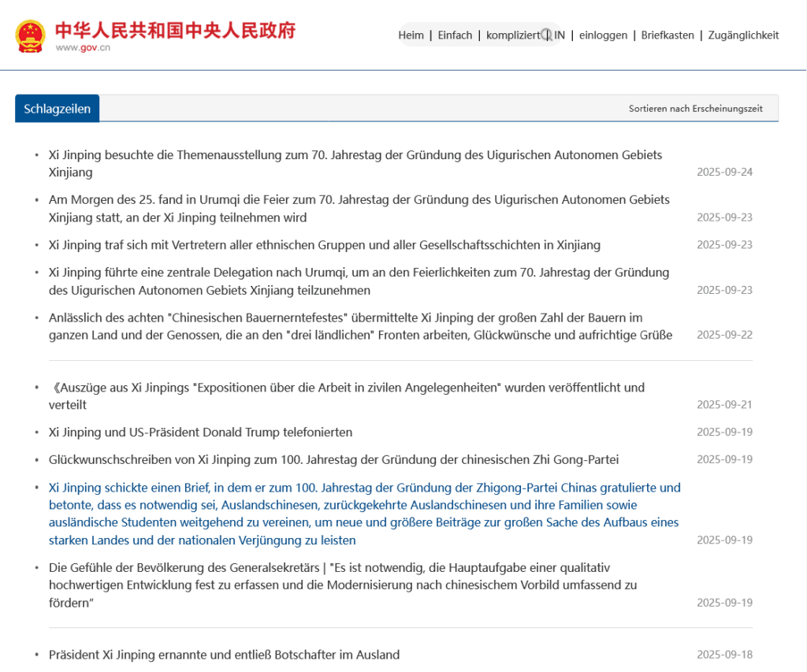Switch to Einfach Chinese version
This screenshot has width=807, height=672.
[x=455, y=35]
